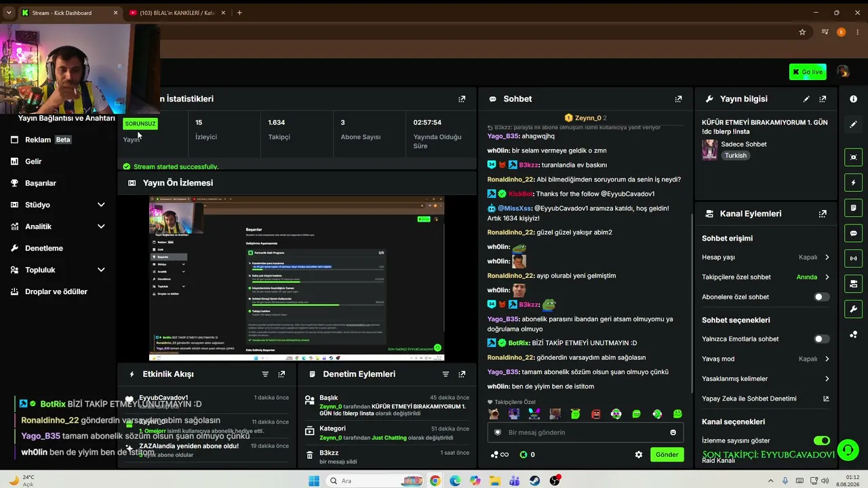Open Takipçilere özel sohbet setting
The height and width of the screenshot is (488, 868).
(x=766, y=277)
